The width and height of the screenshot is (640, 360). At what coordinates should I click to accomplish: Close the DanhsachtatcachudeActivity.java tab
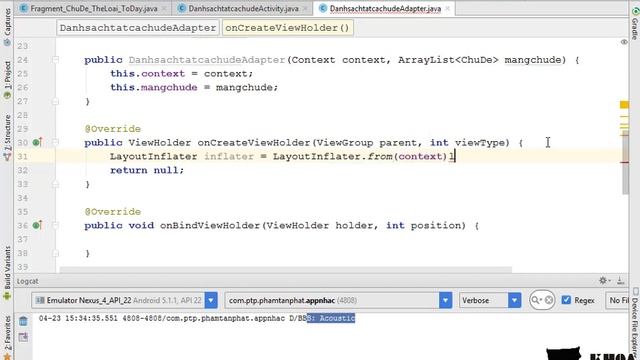point(305,8)
